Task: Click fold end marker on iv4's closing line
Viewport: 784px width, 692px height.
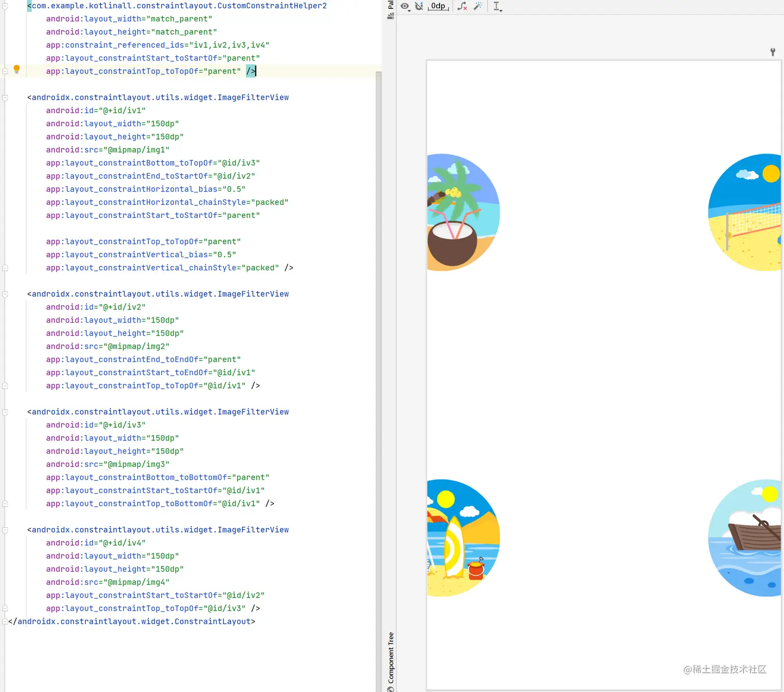Action: coord(5,608)
